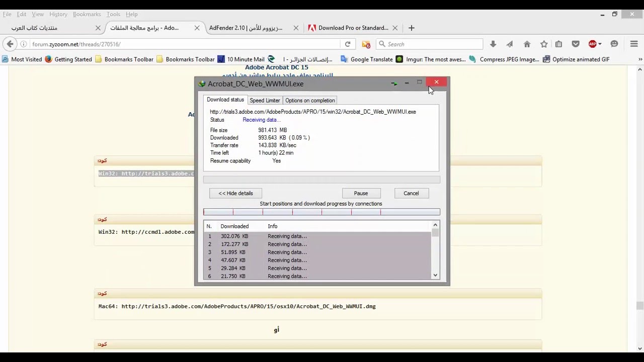This screenshot has width=644, height=362.
Task: Click the green arrow icon in download dialog title bar
Action: pos(394,83)
